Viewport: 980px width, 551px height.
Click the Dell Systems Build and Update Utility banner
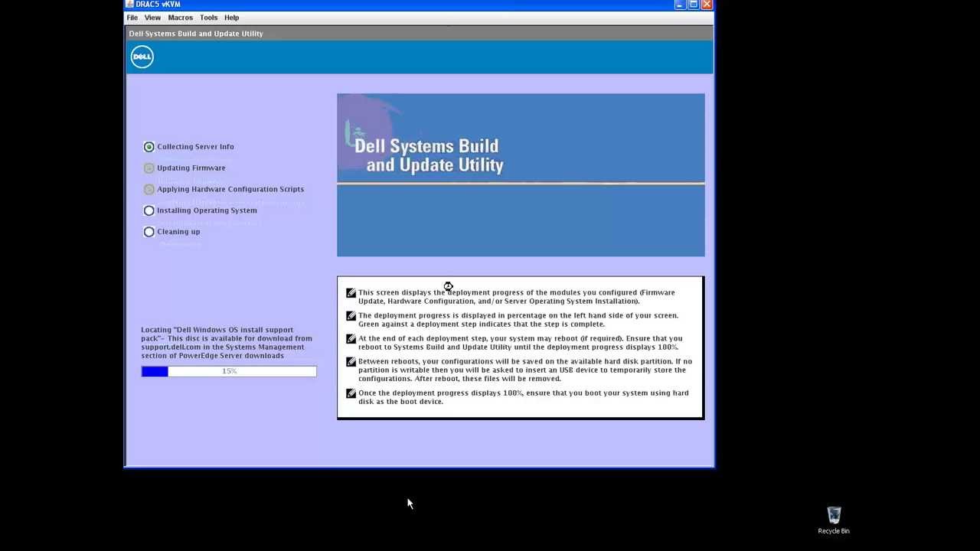coord(521,175)
